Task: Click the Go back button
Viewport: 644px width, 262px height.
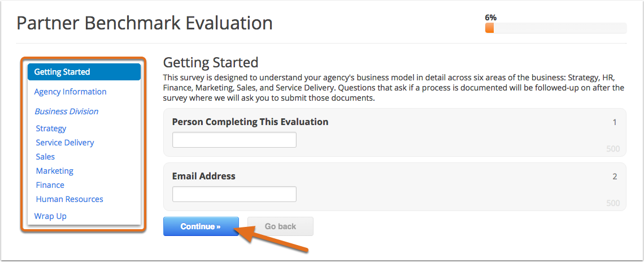Action: [x=281, y=226]
